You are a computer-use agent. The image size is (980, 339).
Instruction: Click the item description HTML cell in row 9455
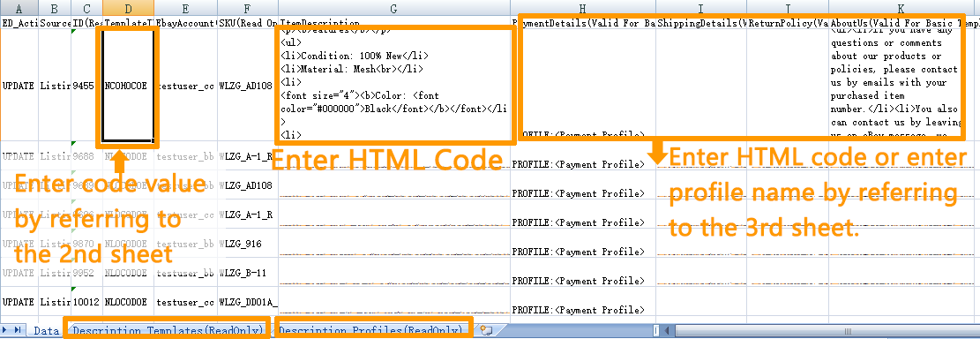(x=393, y=85)
